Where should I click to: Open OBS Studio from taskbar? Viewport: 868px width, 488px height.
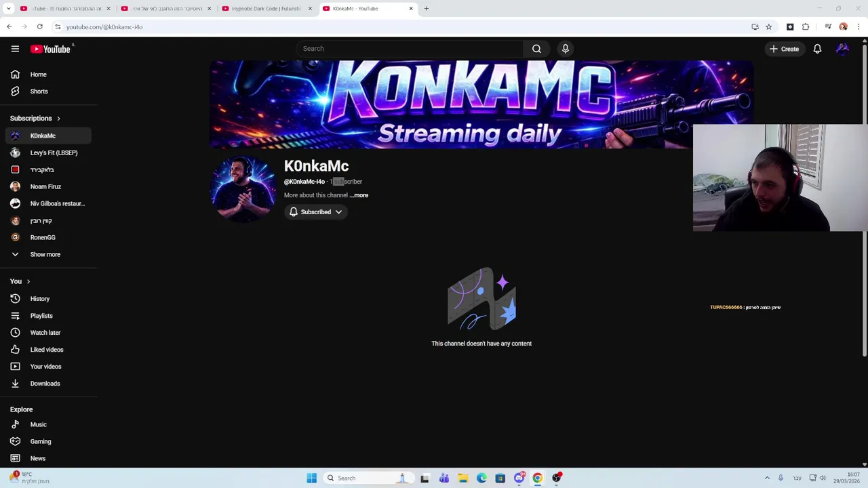[556, 478]
